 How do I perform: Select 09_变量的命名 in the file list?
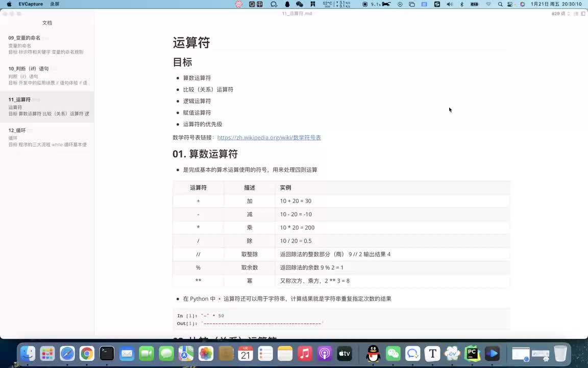click(x=47, y=44)
